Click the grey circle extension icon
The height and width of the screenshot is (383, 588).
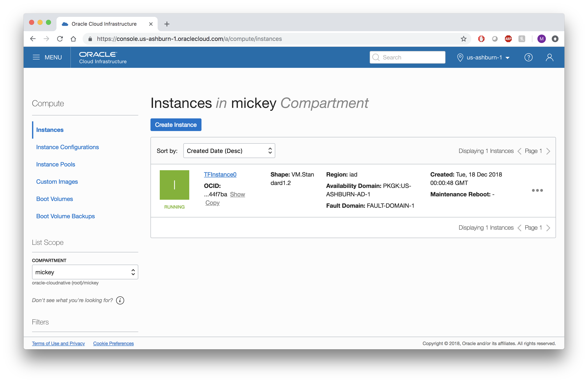point(495,39)
